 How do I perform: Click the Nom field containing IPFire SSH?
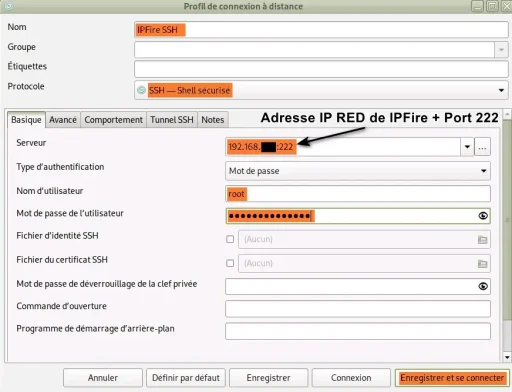coord(321,30)
